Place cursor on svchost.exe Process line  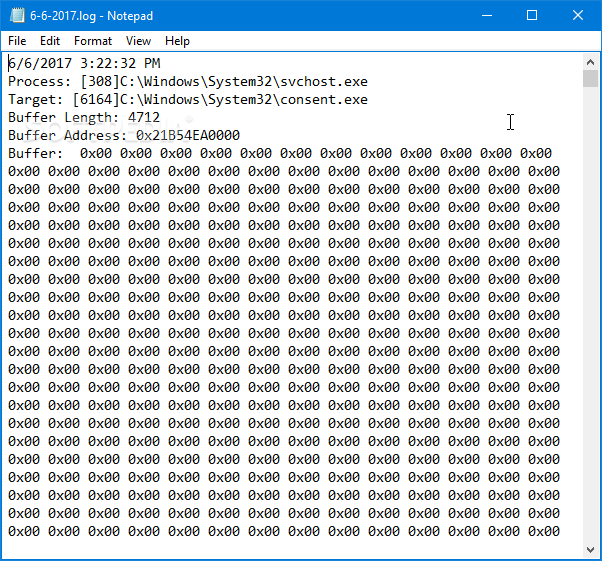point(188,81)
